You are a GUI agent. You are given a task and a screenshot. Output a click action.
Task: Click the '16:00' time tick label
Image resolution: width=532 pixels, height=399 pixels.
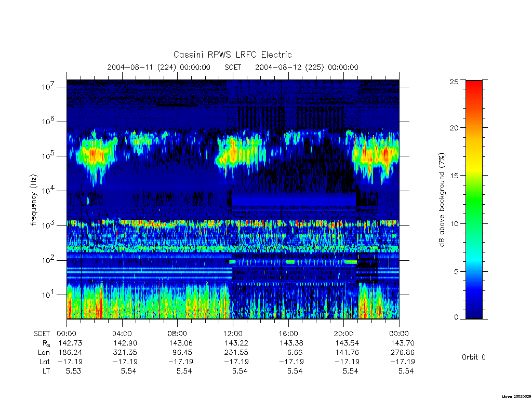pos(288,334)
